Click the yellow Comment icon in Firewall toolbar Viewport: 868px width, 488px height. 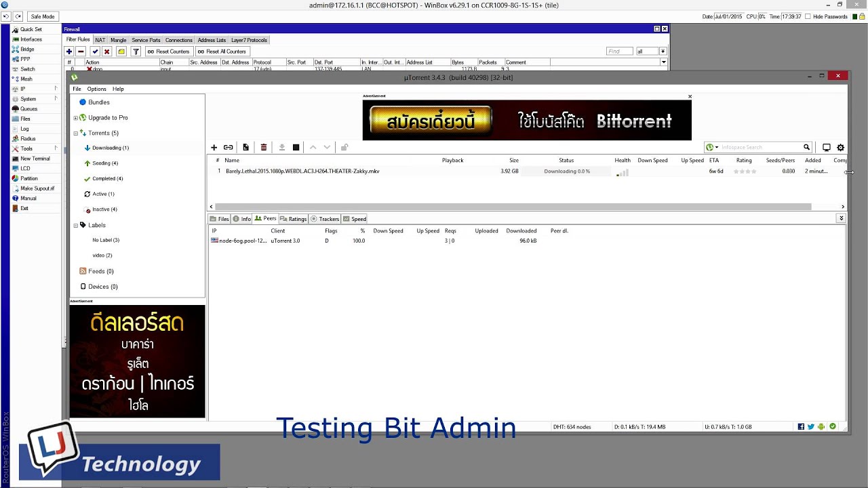[121, 52]
